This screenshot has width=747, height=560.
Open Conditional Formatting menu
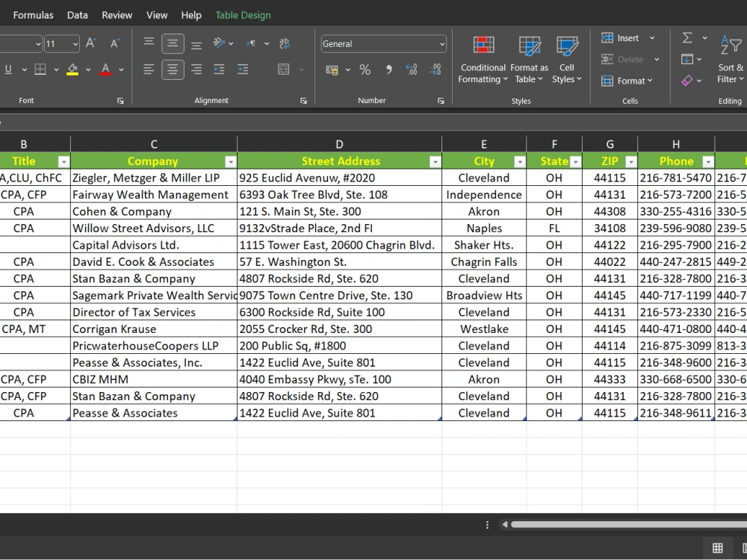point(483,60)
